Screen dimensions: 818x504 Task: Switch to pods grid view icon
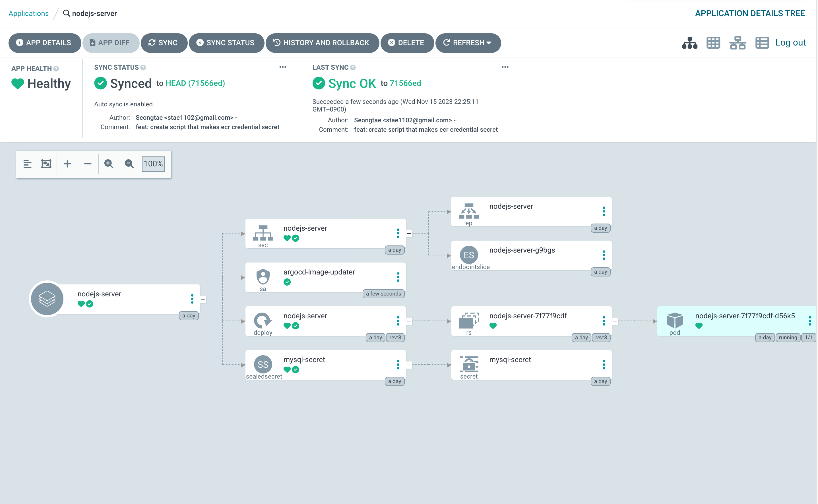(x=713, y=43)
